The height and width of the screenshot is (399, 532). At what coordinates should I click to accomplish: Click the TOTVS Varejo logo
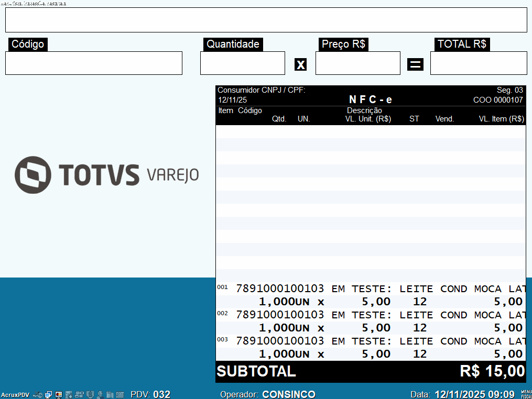pyautogui.click(x=106, y=175)
